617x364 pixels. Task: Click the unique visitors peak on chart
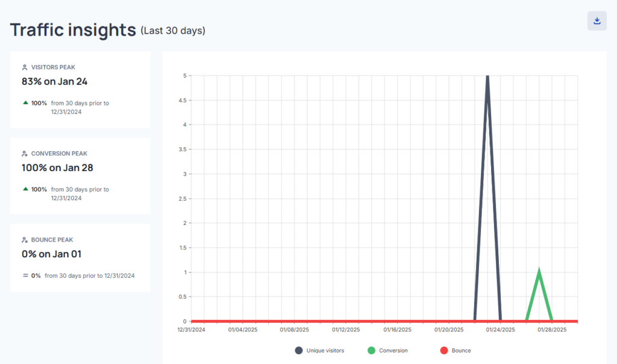pos(487,77)
